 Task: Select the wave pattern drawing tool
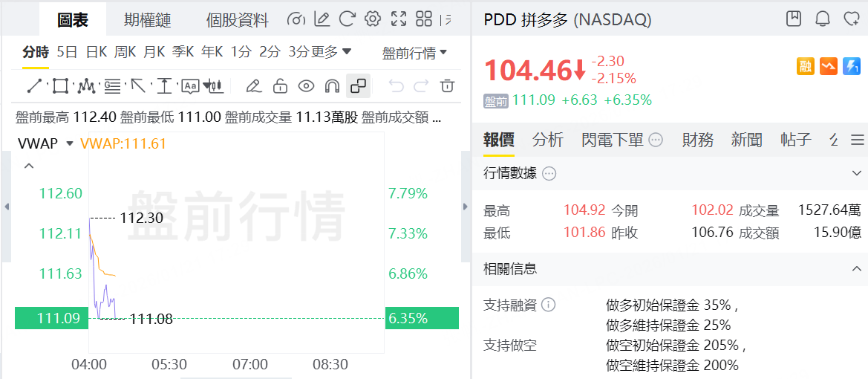(86, 86)
